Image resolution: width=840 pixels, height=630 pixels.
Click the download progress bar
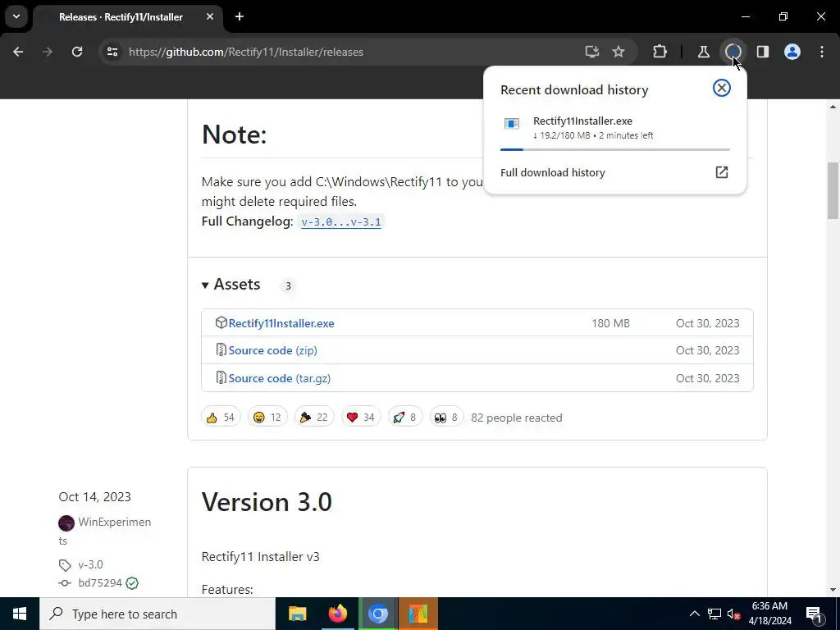[614, 149]
